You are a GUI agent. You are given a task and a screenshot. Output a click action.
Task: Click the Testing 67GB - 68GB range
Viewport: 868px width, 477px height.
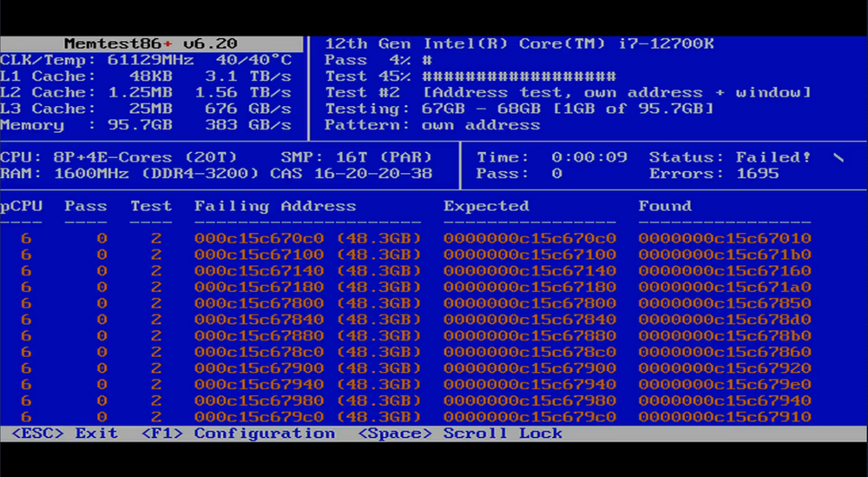(x=519, y=109)
